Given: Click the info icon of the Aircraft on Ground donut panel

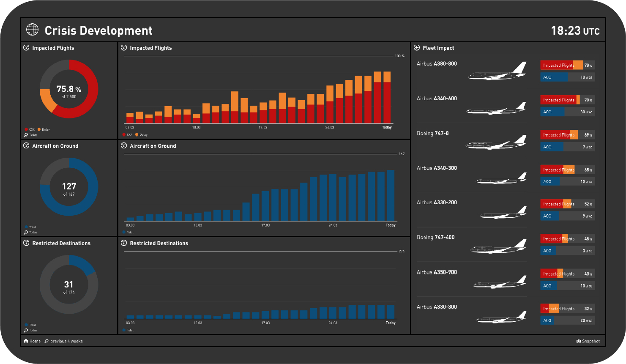Looking at the screenshot, I should click(26, 146).
